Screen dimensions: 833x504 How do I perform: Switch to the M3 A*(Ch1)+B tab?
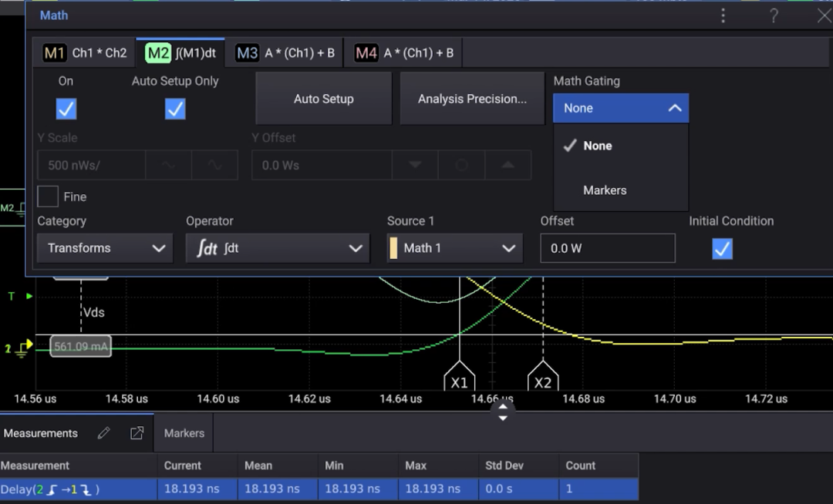(x=285, y=53)
